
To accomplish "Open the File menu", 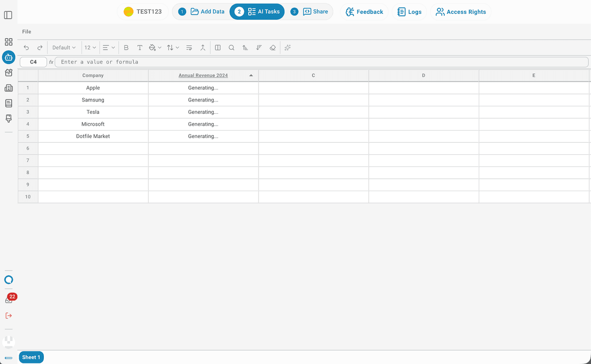I will click(27, 32).
